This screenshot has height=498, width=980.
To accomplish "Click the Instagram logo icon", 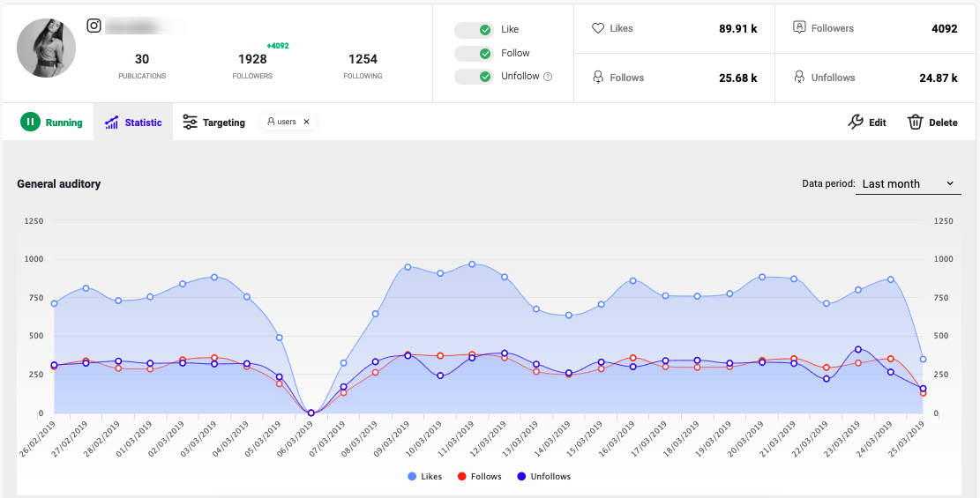I will (x=94, y=26).
